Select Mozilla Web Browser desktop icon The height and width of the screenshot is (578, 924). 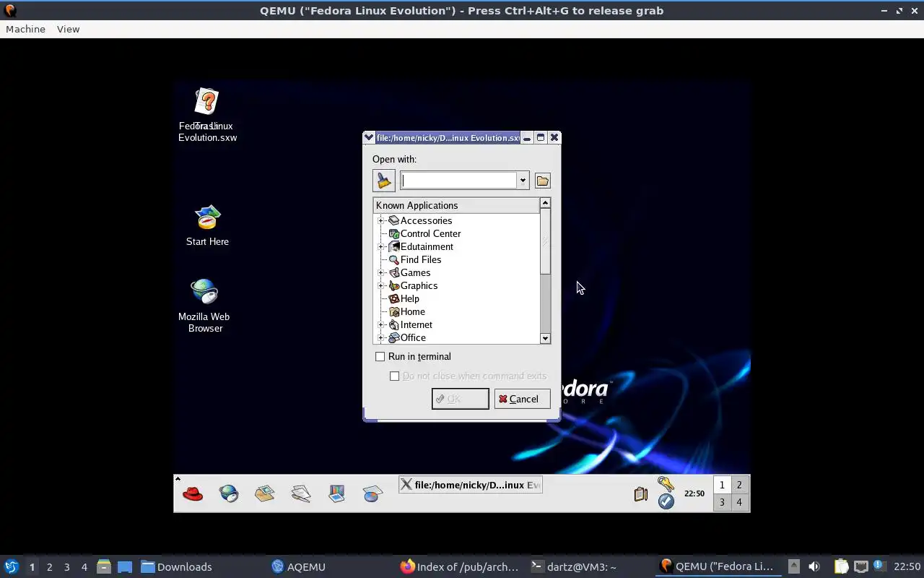tap(204, 306)
